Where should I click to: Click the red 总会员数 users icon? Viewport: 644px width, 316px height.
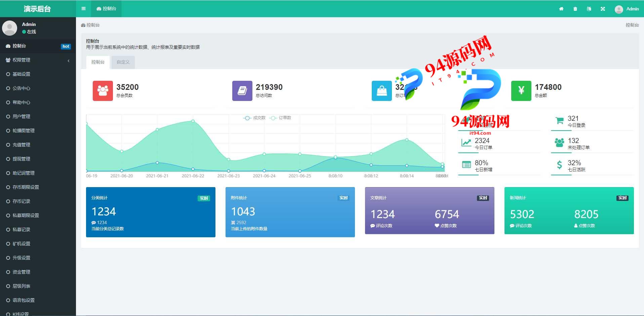103,91
